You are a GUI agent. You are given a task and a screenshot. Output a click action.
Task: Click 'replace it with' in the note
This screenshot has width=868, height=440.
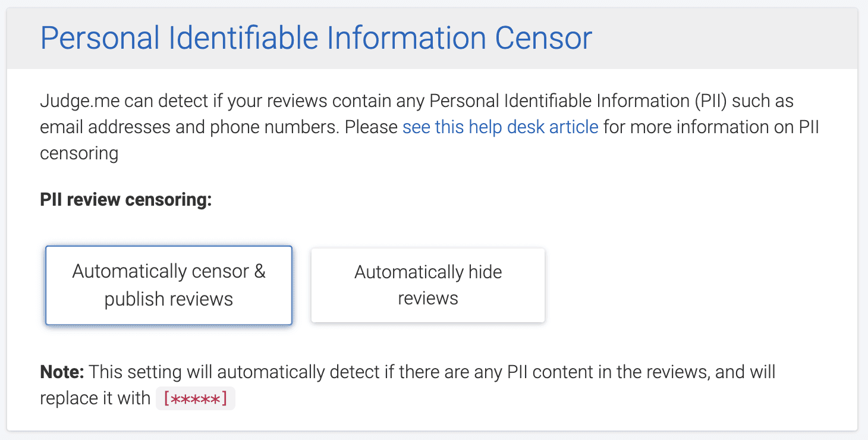(95, 398)
